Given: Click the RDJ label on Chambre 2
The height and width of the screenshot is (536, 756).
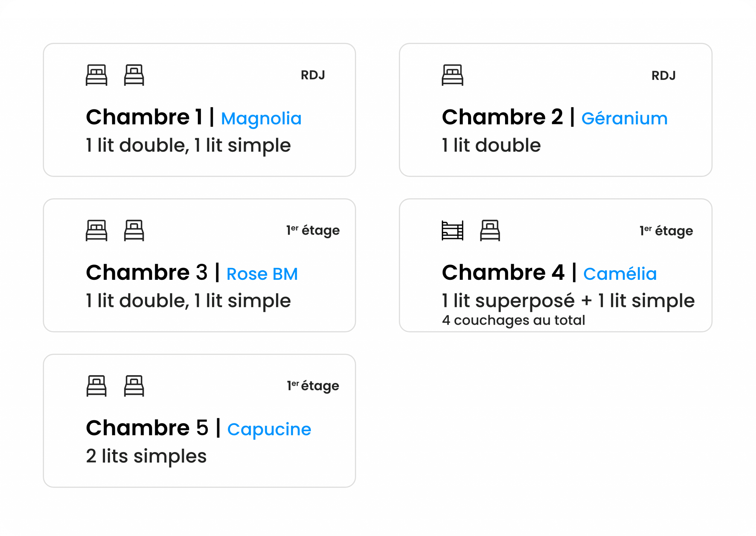Looking at the screenshot, I should click(x=664, y=76).
